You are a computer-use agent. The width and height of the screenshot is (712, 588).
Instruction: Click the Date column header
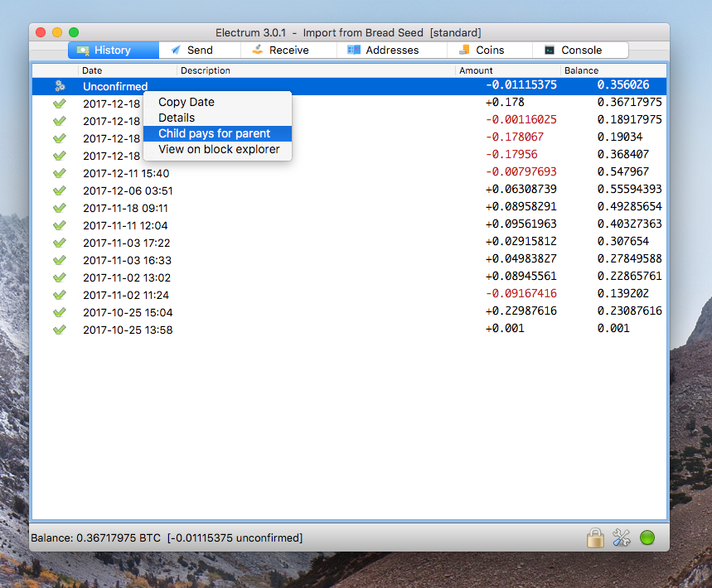(127, 70)
